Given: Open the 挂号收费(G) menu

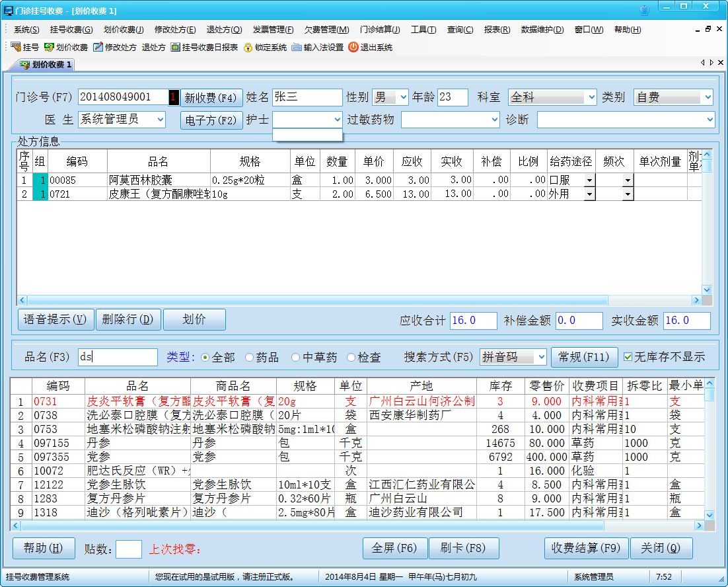Looking at the screenshot, I should click(71, 30).
